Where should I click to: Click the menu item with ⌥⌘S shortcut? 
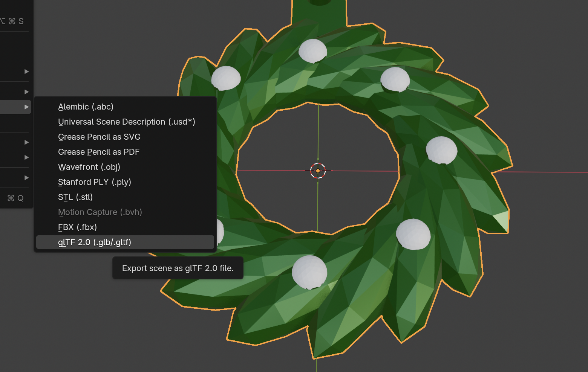click(15, 21)
